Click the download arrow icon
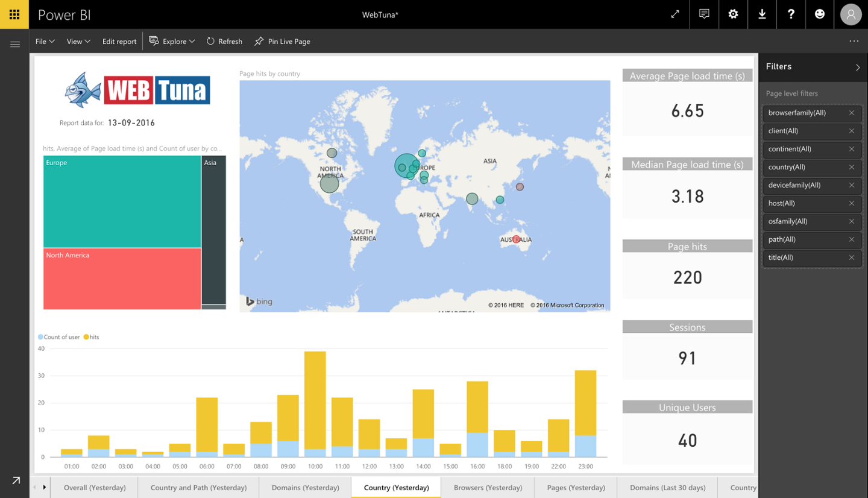Viewport: 868px width, 498px height. (x=762, y=14)
